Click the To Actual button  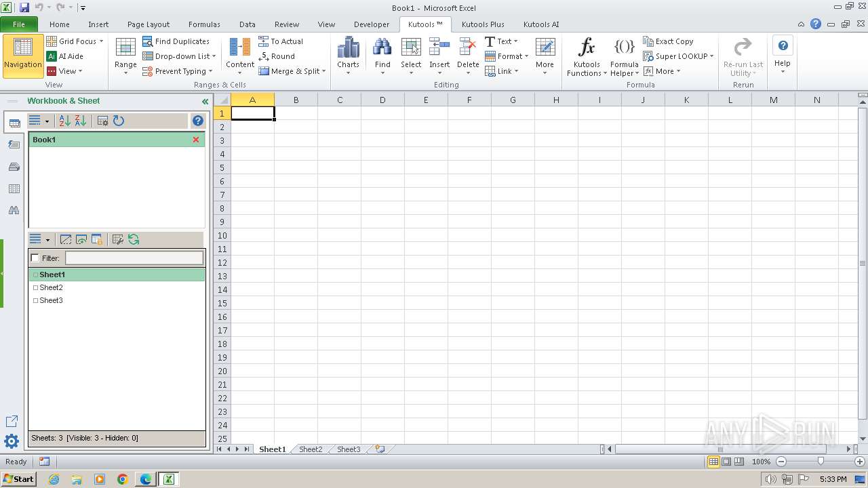(281, 41)
